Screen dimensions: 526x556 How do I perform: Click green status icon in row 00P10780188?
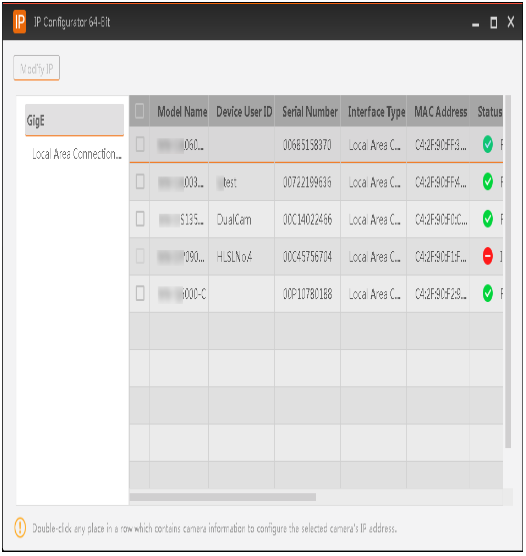pyautogui.click(x=488, y=294)
